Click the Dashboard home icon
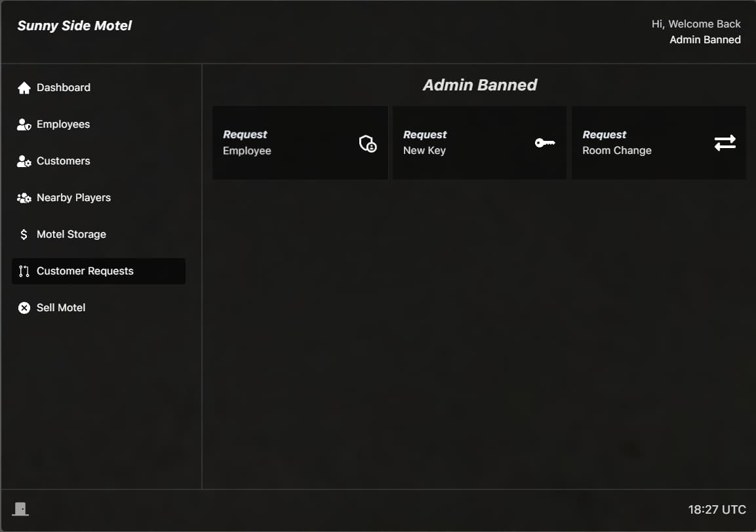 [24, 88]
